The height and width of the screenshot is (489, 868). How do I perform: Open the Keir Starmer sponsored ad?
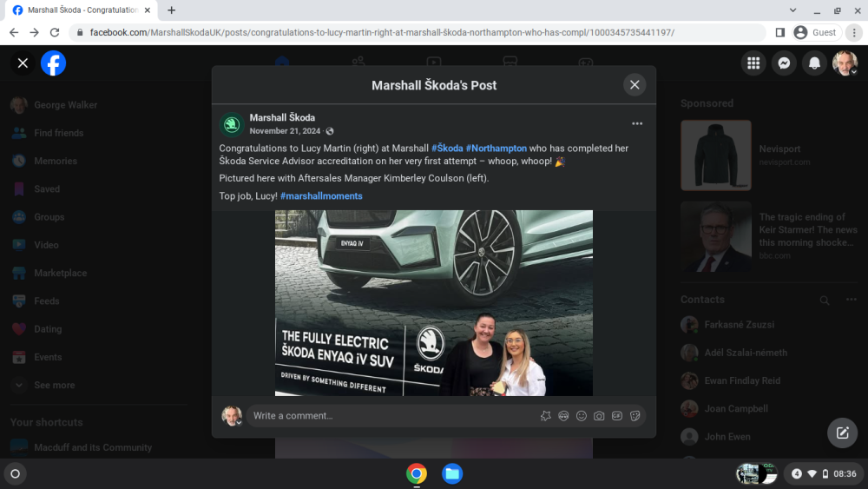tap(769, 236)
